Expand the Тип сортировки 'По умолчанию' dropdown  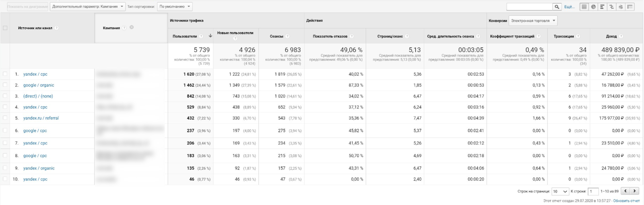pyautogui.click(x=175, y=6)
